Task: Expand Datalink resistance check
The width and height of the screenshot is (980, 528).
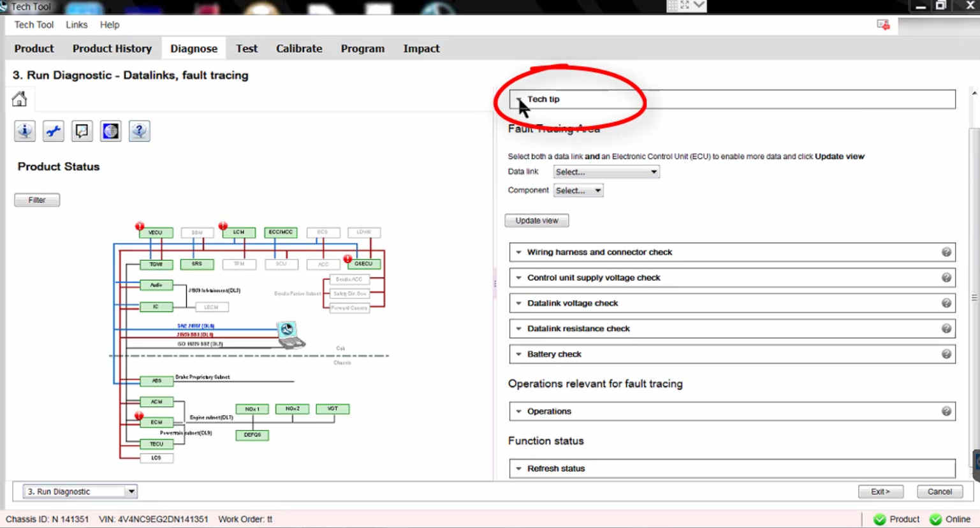Action: click(733, 328)
